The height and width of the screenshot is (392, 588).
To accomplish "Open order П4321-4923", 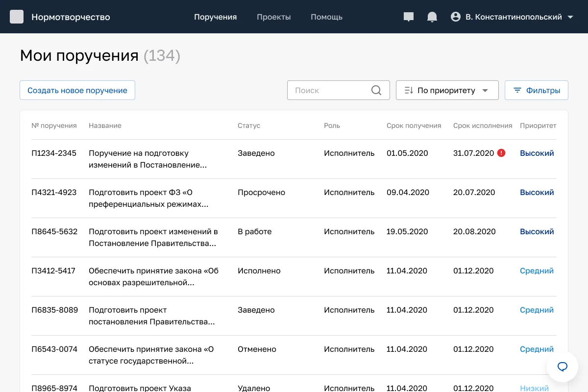I will (x=54, y=192).
